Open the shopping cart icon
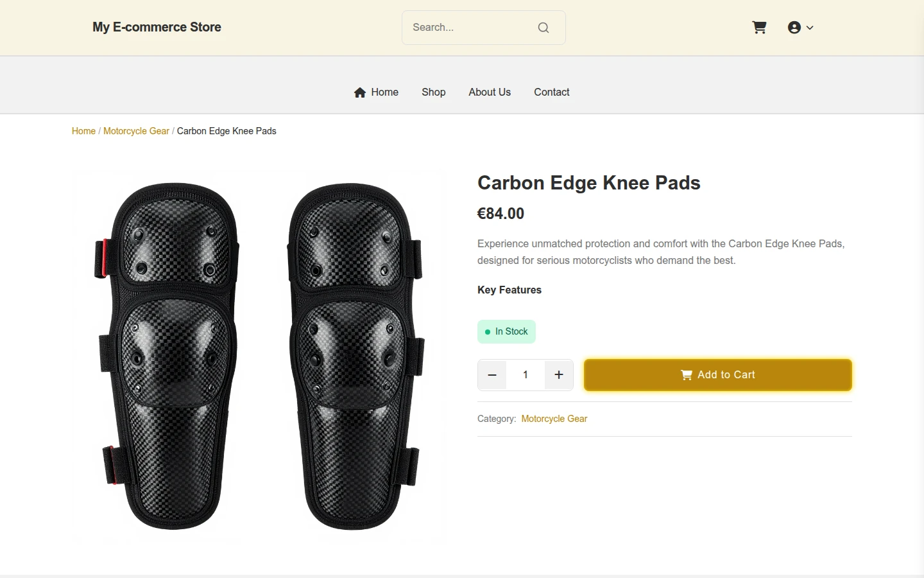Image resolution: width=924 pixels, height=578 pixels. 759,28
